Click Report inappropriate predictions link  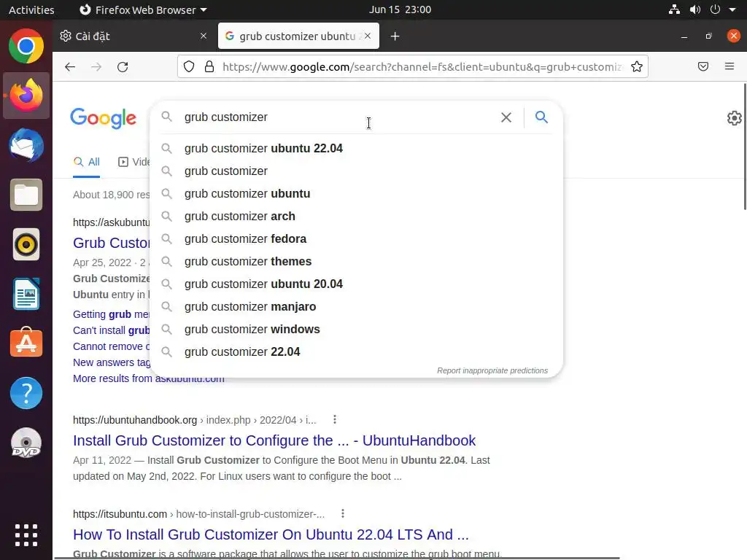click(x=492, y=370)
